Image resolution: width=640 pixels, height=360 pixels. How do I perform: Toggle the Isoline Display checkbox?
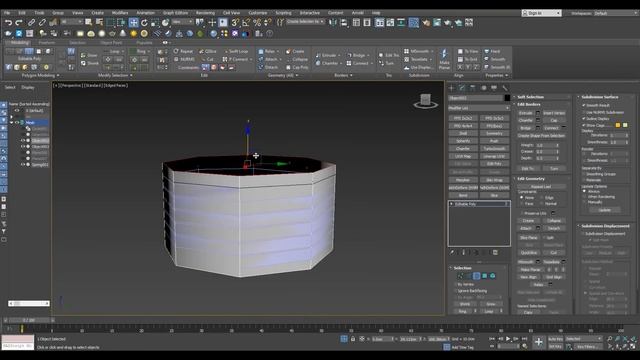(x=584, y=119)
